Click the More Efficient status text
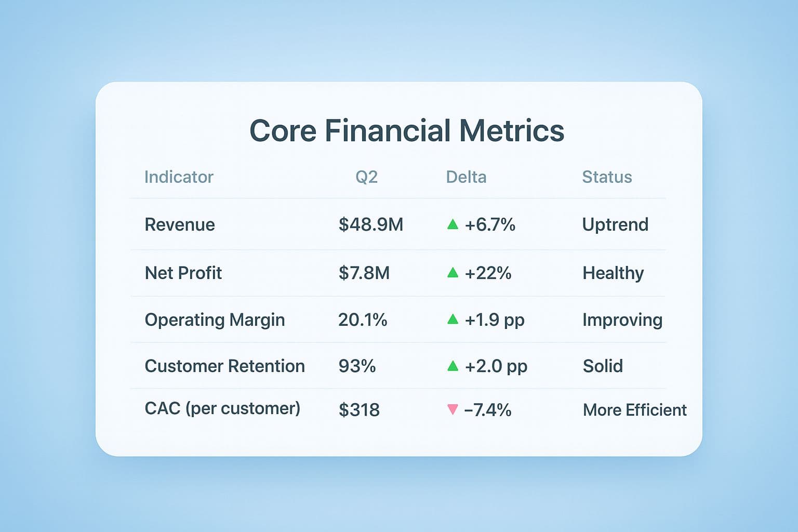Screen dimensions: 798x532 tap(634, 410)
